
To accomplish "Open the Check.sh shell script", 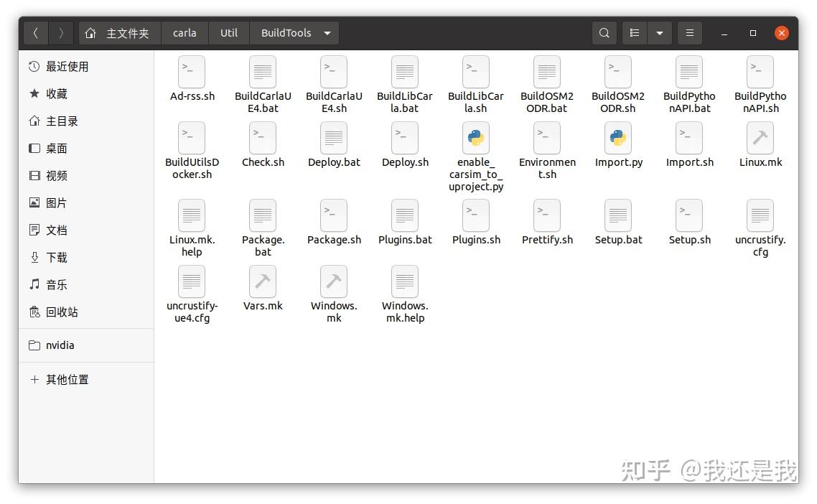I will (262, 144).
